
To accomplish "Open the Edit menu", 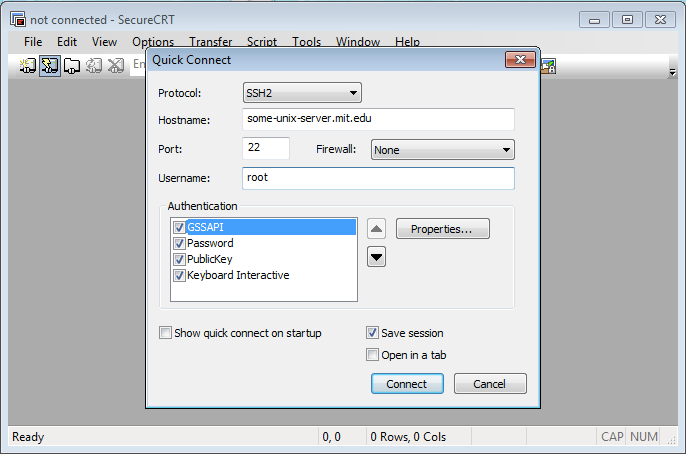I will pos(67,42).
